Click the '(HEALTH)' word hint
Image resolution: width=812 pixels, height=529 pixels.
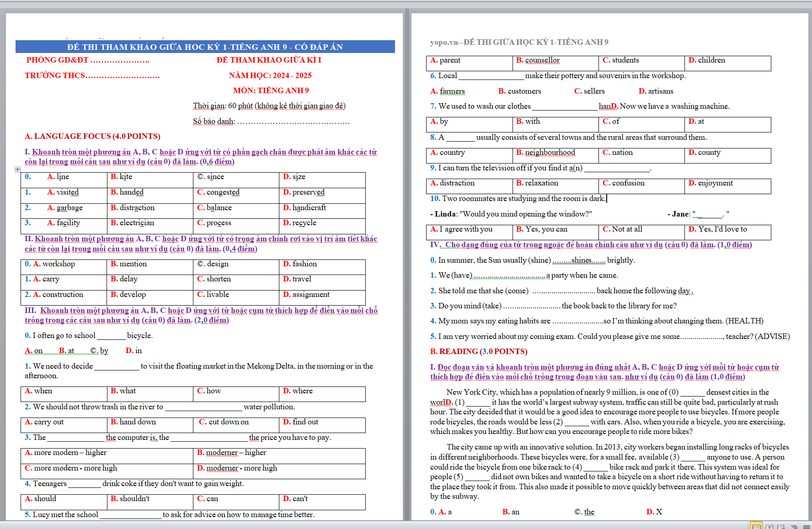click(745, 321)
